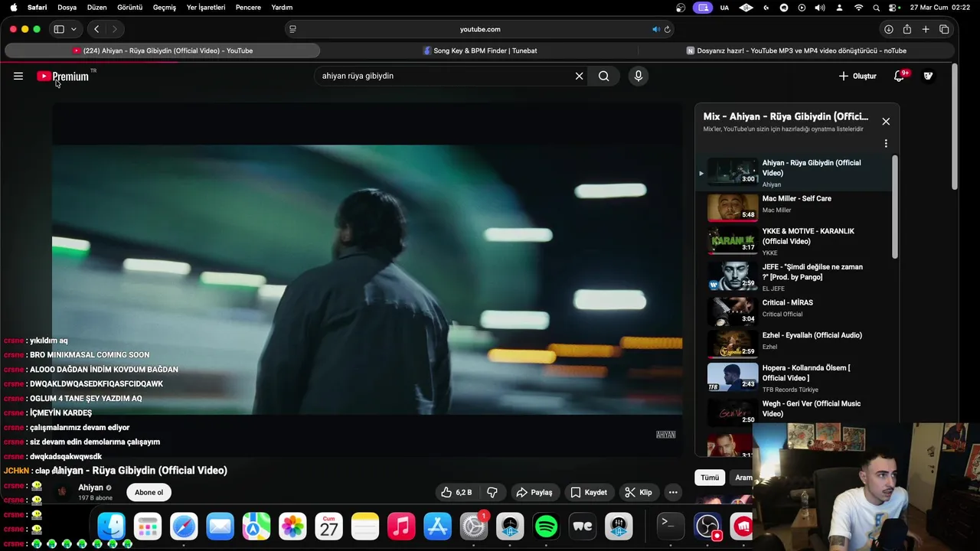
Task: Open Safari downloads list
Action: click(888, 29)
